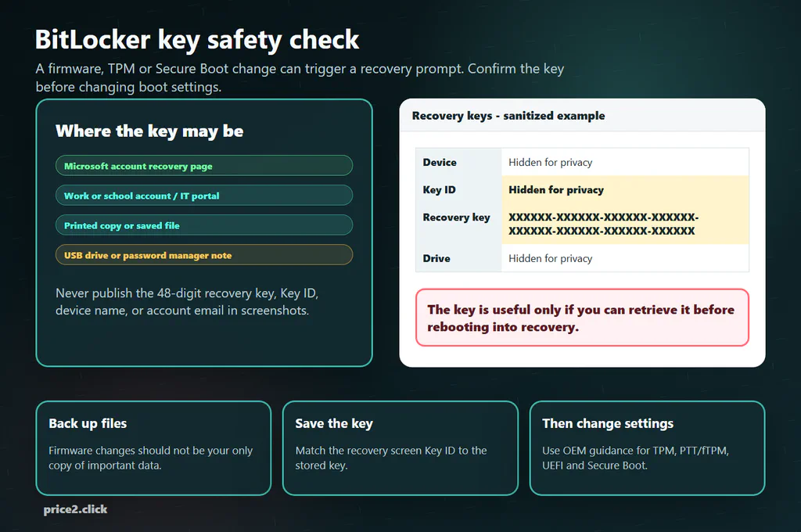
Task: Click the Never publish the 48-digit recovery key note
Action: pyautogui.click(x=187, y=301)
